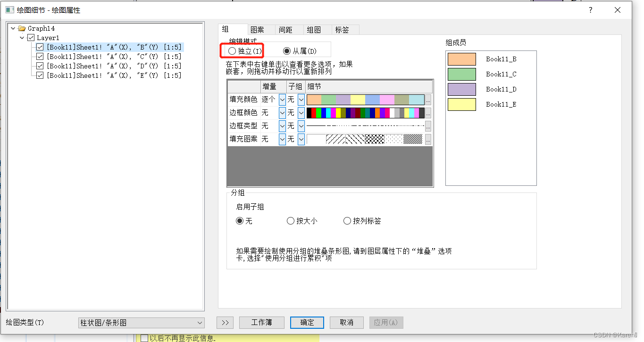Select the "A"(X), "E"(Y) plot row

pyautogui.click(x=114, y=75)
